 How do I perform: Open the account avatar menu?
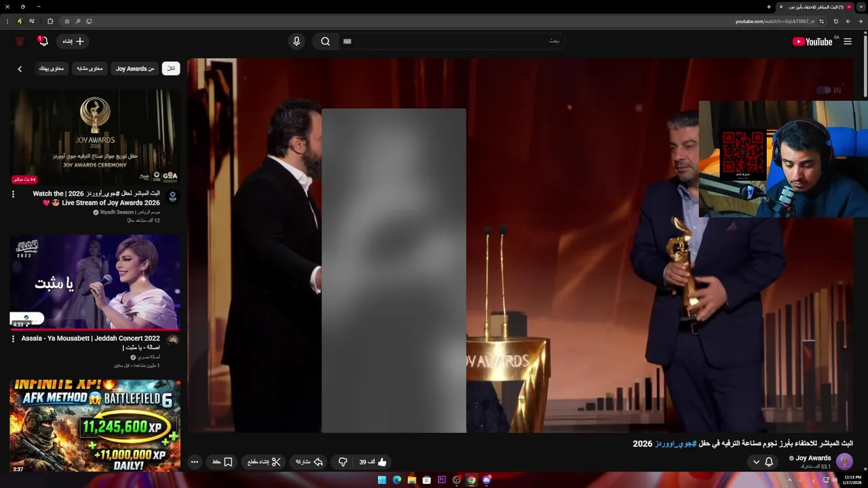pos(20,41)
